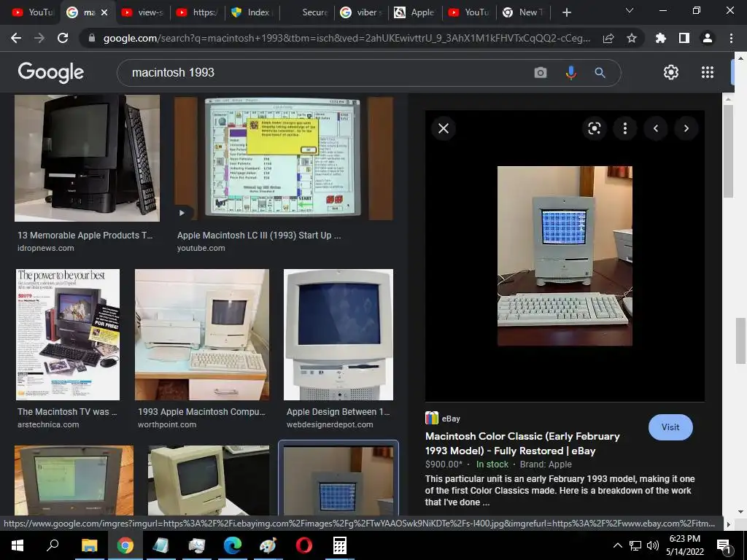The width and height of the screenshot is (747, 560).
Task: Click the youtube.com source text
Action: coord(201,248)
